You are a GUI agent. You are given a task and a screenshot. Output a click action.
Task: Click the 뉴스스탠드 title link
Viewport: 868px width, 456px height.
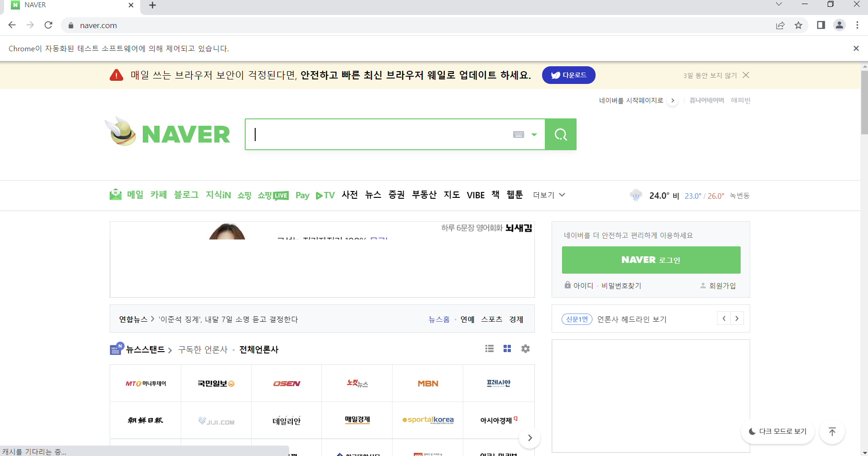pyautogui.click(x=145, y=349)
